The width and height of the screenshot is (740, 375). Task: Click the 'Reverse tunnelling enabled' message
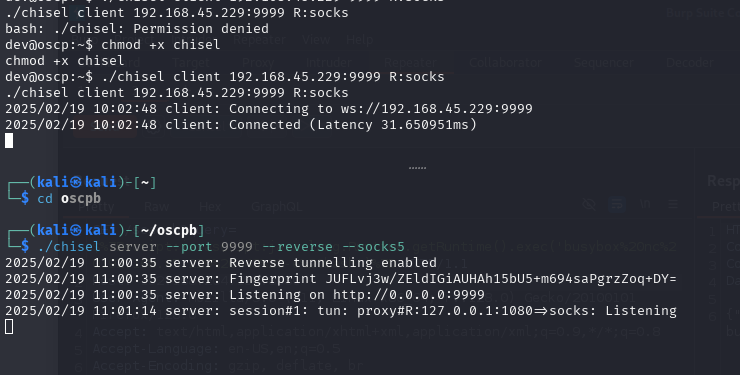(333, 263)
